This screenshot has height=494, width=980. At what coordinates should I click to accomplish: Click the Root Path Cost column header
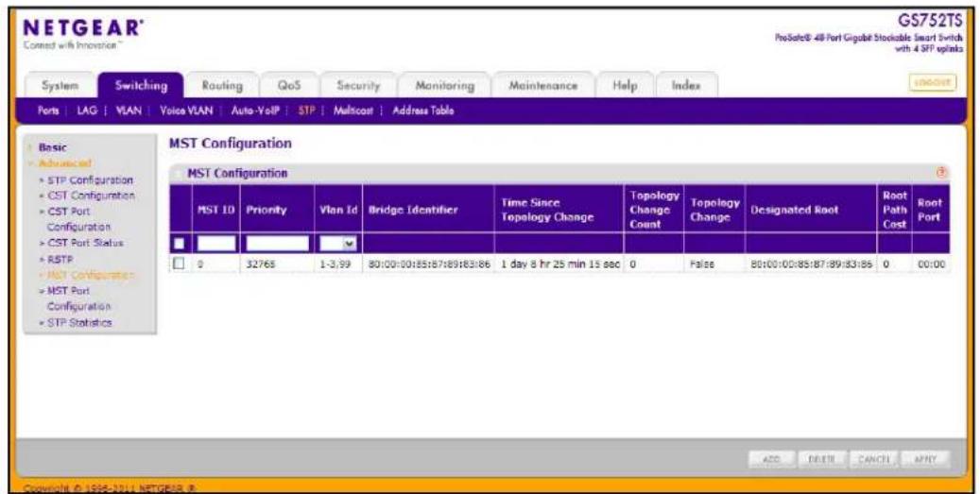894,210
